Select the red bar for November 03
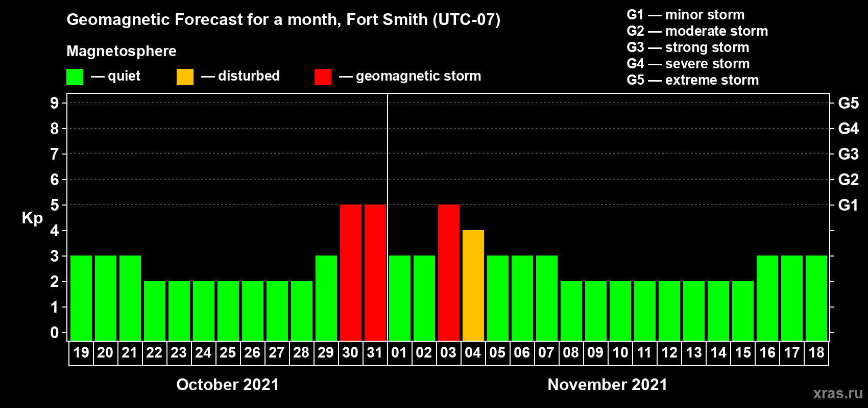This screenshot has width=868, height=408. pos(449,272)
